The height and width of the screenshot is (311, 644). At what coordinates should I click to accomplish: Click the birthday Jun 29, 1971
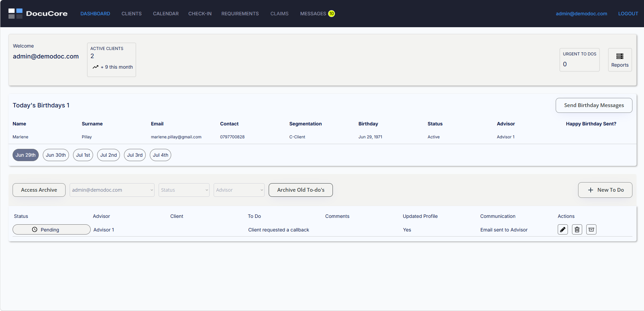coord(370,137)
